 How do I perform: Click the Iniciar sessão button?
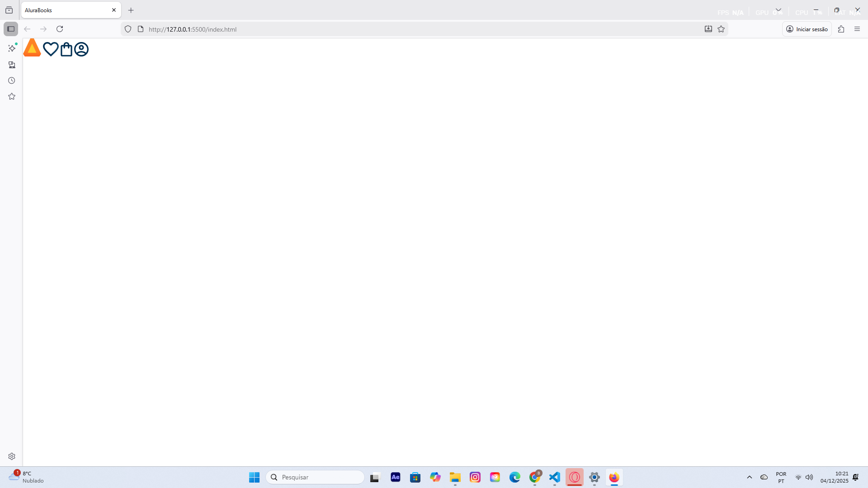(807, 28)
